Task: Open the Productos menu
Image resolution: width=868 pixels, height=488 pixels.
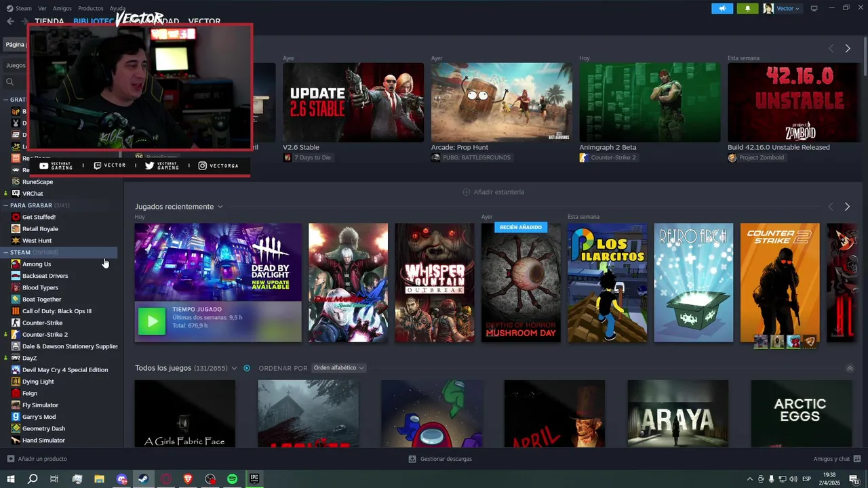Action: click(x=90, y=8)
